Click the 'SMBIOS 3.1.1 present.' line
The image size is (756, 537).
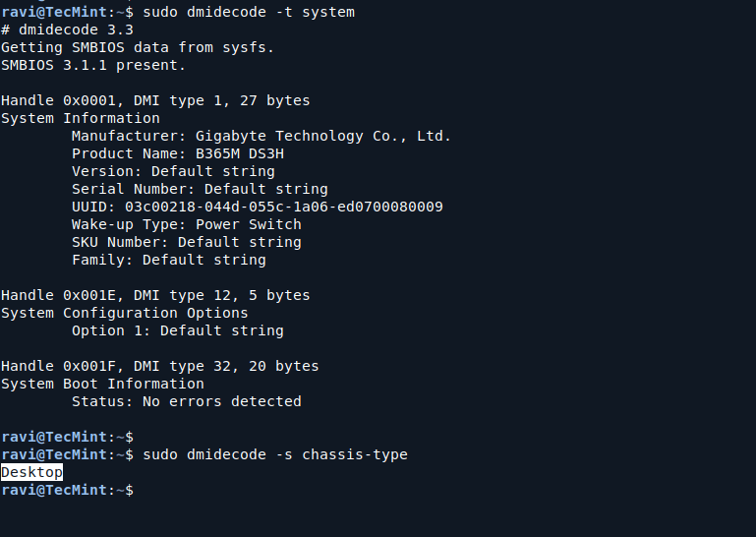point(93,65)
